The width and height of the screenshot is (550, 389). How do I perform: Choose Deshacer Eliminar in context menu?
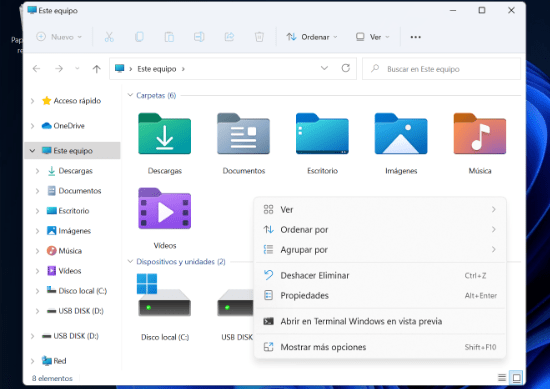380,275
